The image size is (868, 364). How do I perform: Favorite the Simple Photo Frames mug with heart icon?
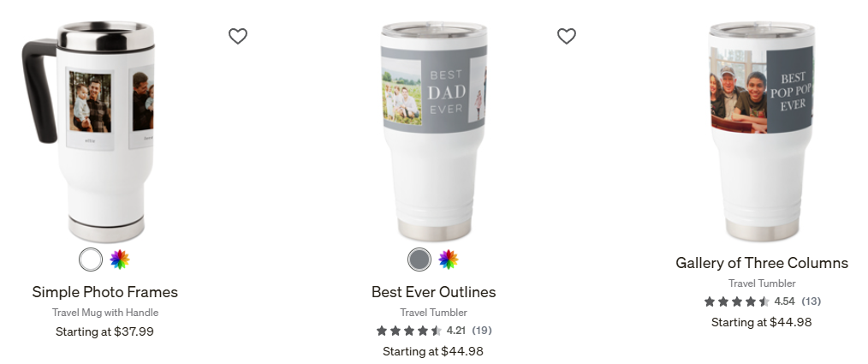point(238,36)
